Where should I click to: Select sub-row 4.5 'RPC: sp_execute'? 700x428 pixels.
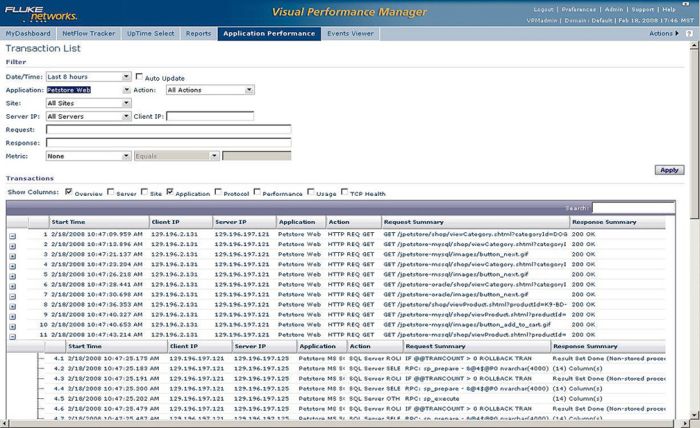coord(432,399)
